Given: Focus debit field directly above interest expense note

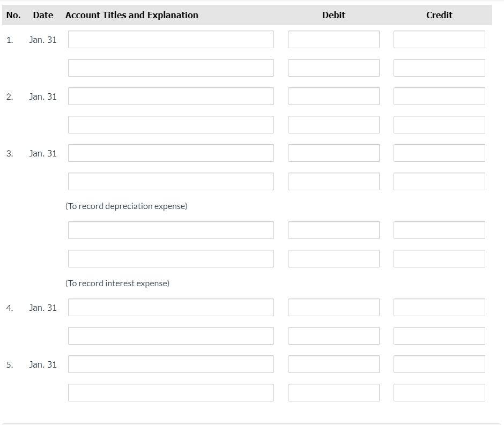Looking at the screenshot, I should [x=333, y=259].
